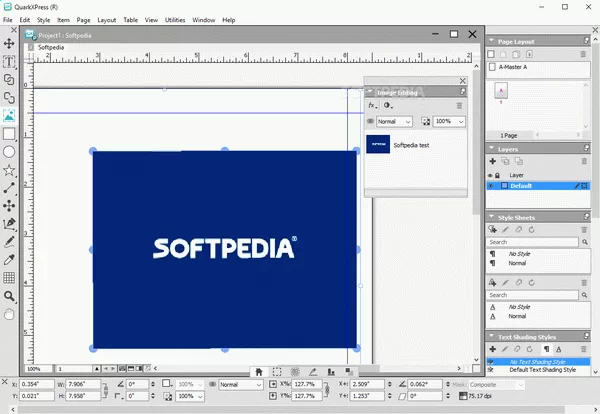
Task: Toggle paragraph filter in Text Shading Styles
Action: (546, 349)
